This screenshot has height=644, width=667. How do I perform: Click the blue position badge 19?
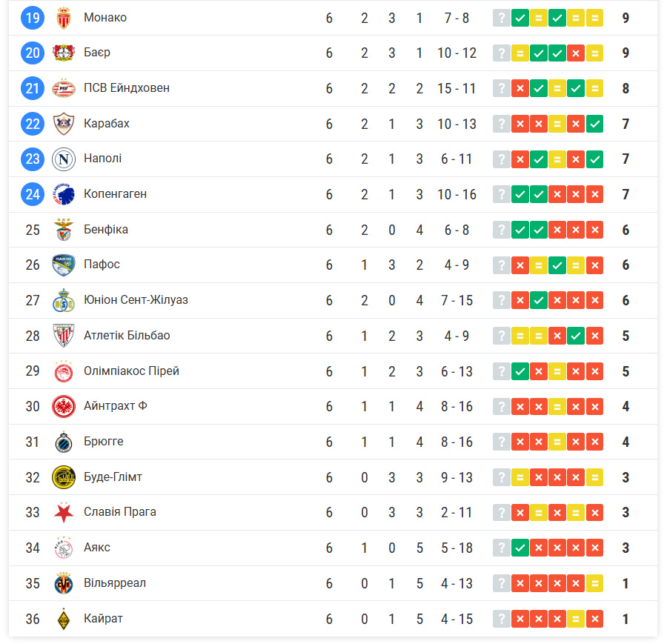[x=33, y=18]
